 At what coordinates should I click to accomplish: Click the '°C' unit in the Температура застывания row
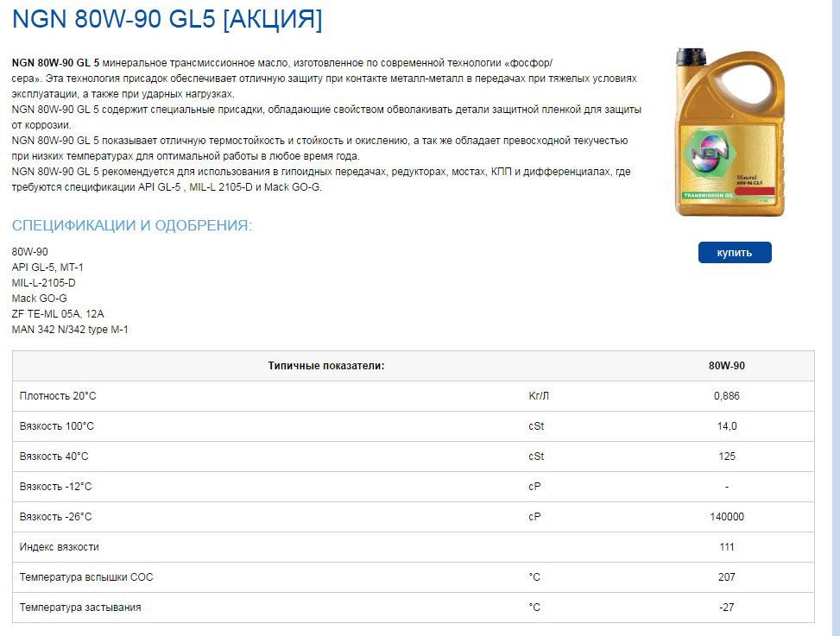pyautogui.click(x=534, y=608)
